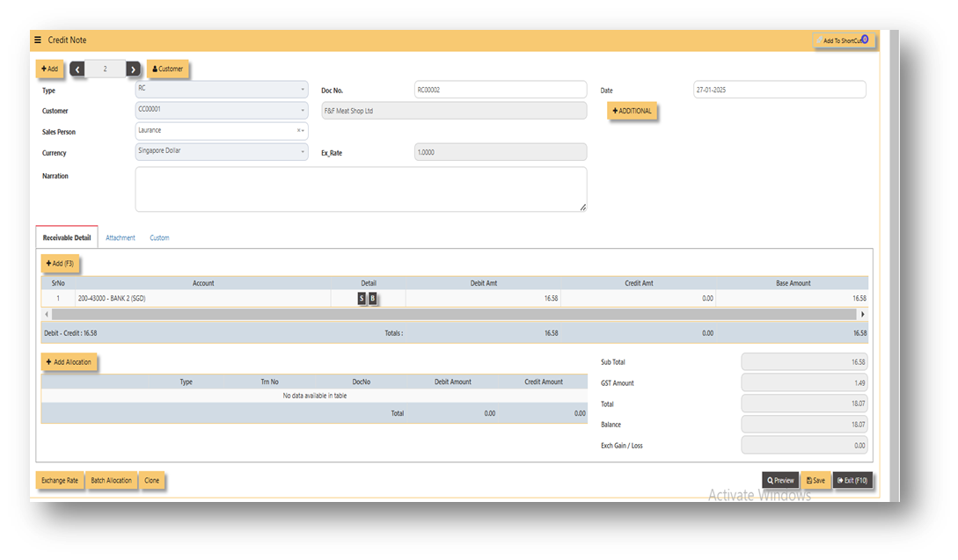Click the Trn No column header in allocation table
The width and height of the screenshot is (958, 560).
click(269, 382)
